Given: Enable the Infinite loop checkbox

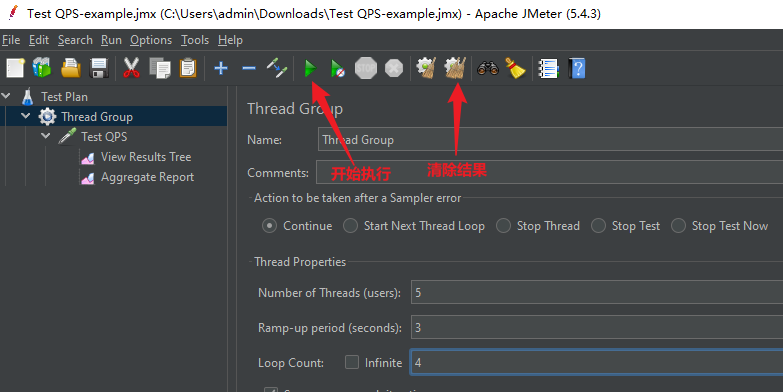Looking at the screenshot, I should [x=352, y=362].
